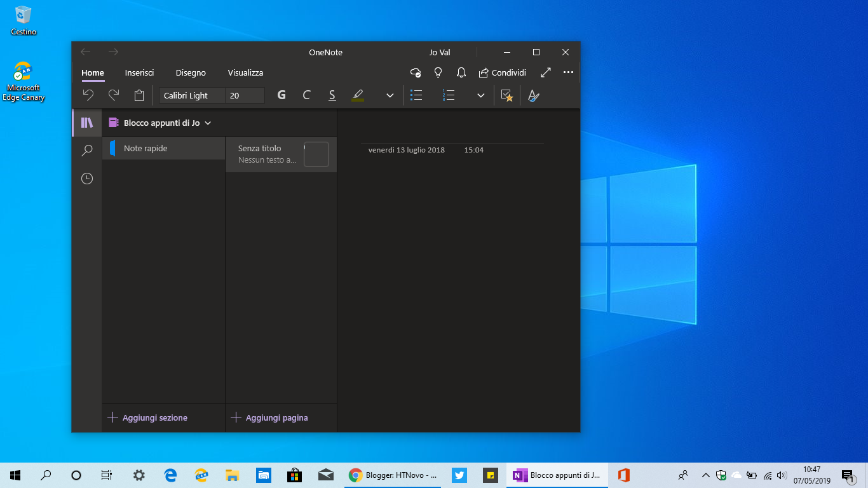Open Microsoft Edge Canary desktop shortcut
Screen dimensions: 868x488
tap(24, 81)
